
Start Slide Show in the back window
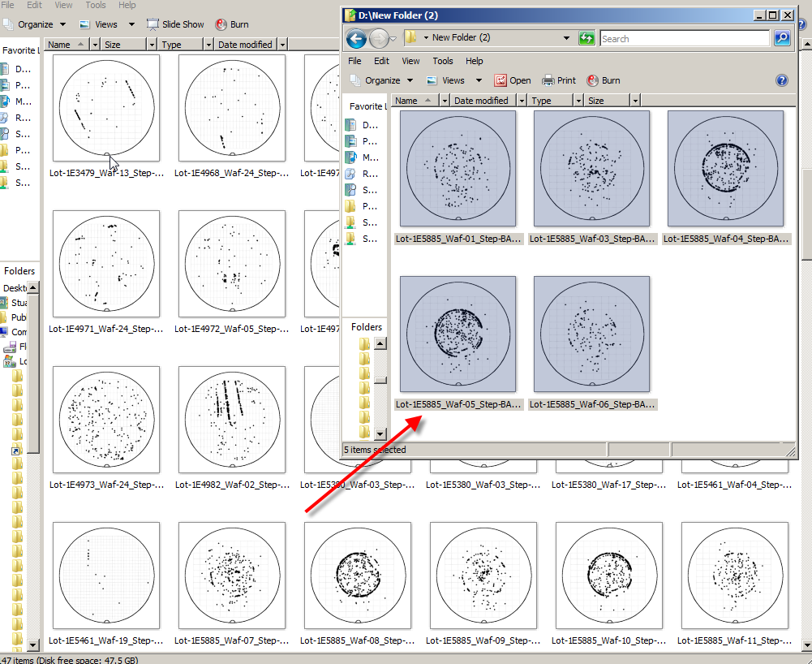pyautogui.click(x=175, y=24)
